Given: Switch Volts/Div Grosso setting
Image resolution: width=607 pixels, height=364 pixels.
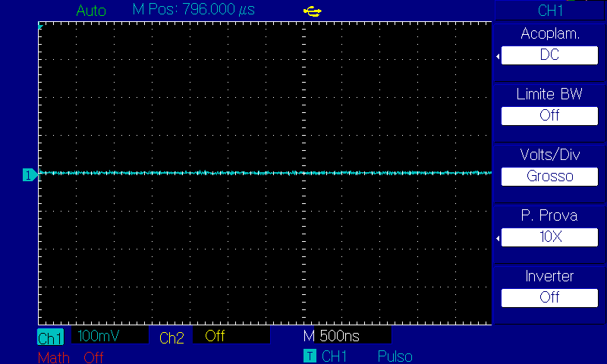Looking at the screenshot, I should (549, 177).
